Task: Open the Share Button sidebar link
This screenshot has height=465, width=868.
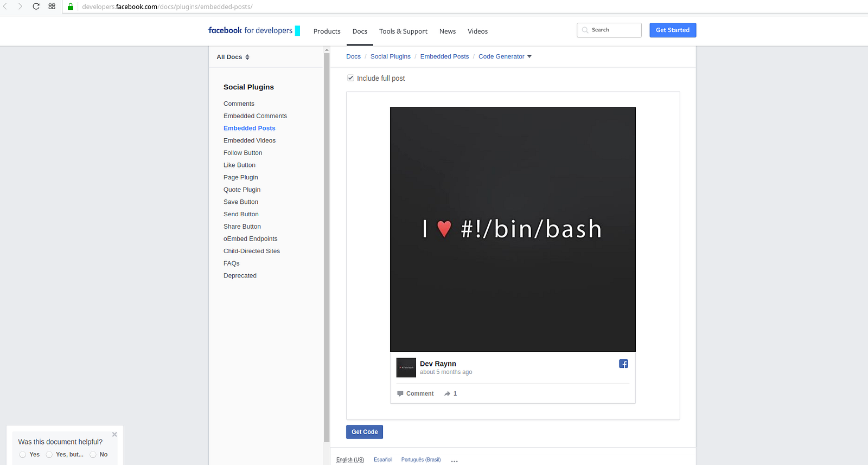Action: (242, 227)
